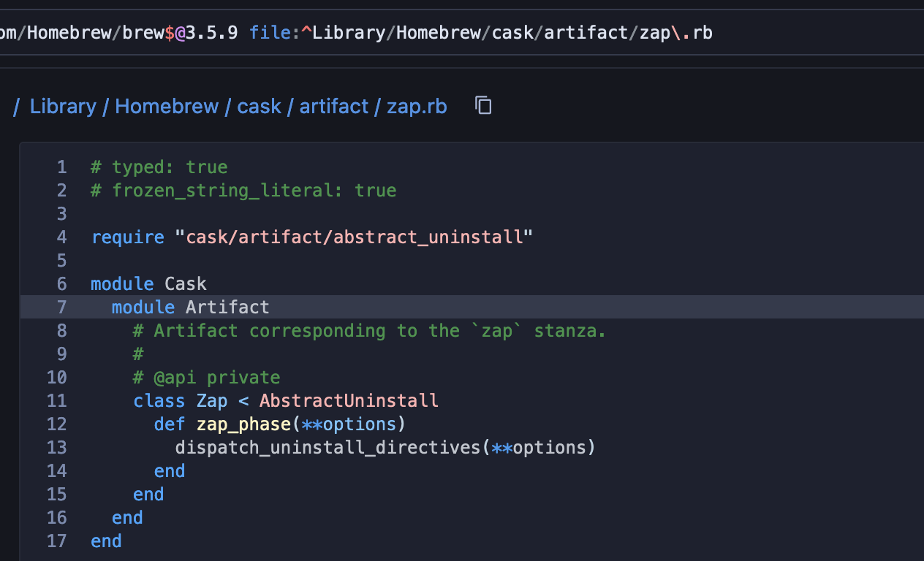924x561 pixels.
Task: Click the copy file path icon
Action: click(x=482, y=105)
